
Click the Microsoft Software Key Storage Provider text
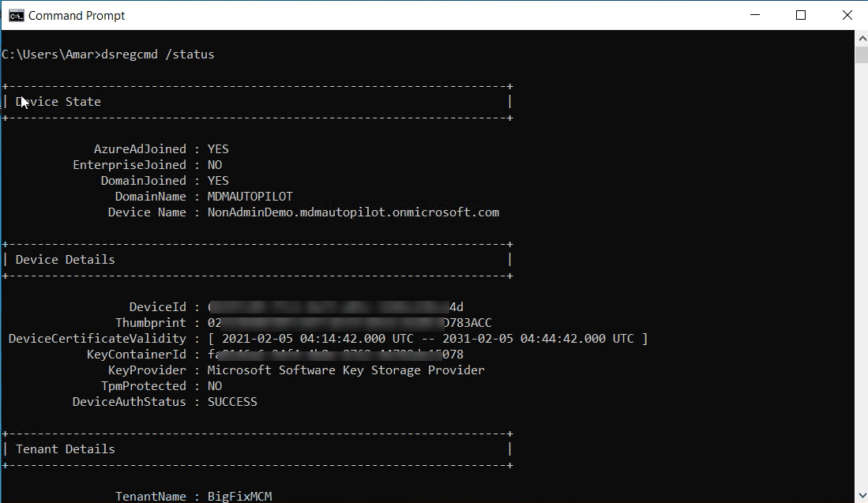[x=346, y=370]
